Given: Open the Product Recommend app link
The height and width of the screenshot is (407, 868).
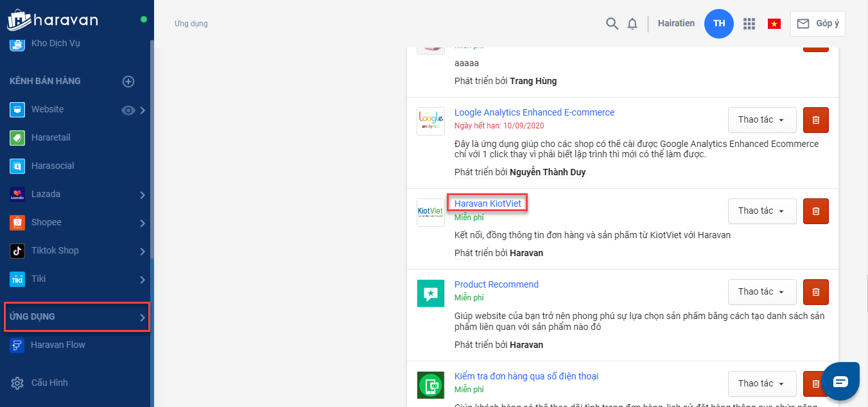Looking at the screenshot, I should pos(496,284).
